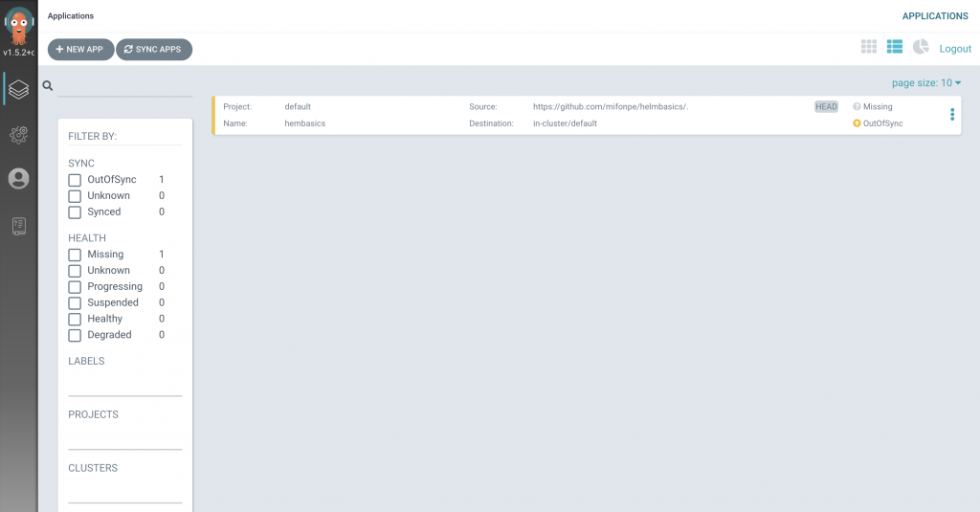Switch to summary pie chart view
980x512 pixels.
921,46
